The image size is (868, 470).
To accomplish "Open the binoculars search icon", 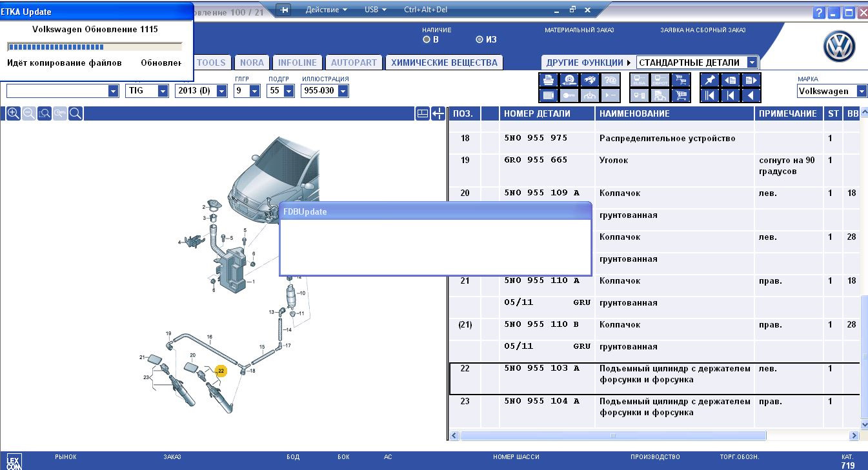I will [x=590, y=80].
